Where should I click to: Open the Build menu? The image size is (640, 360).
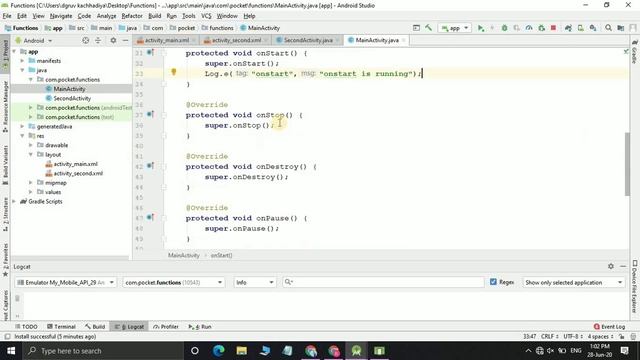154,16
